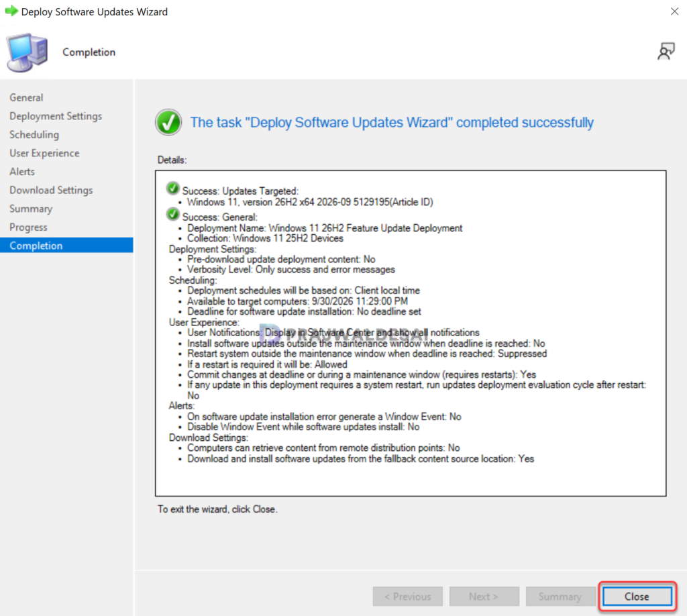This screenshot has height=616, width=687.
Task: Click the Available to target computers date line
Action: tap(297, 301)
